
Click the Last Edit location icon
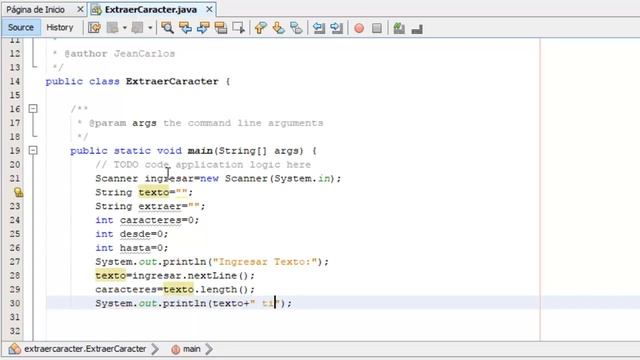(94, 28)
